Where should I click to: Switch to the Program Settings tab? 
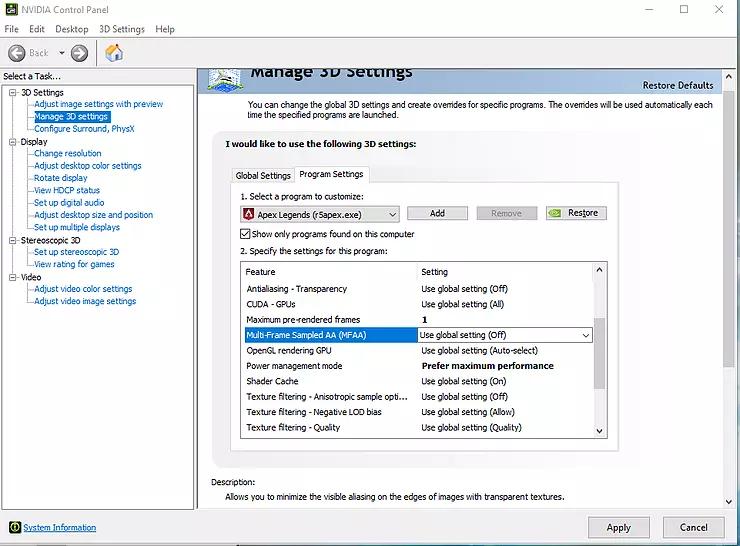pyautogui.click(x=331, y=174)
